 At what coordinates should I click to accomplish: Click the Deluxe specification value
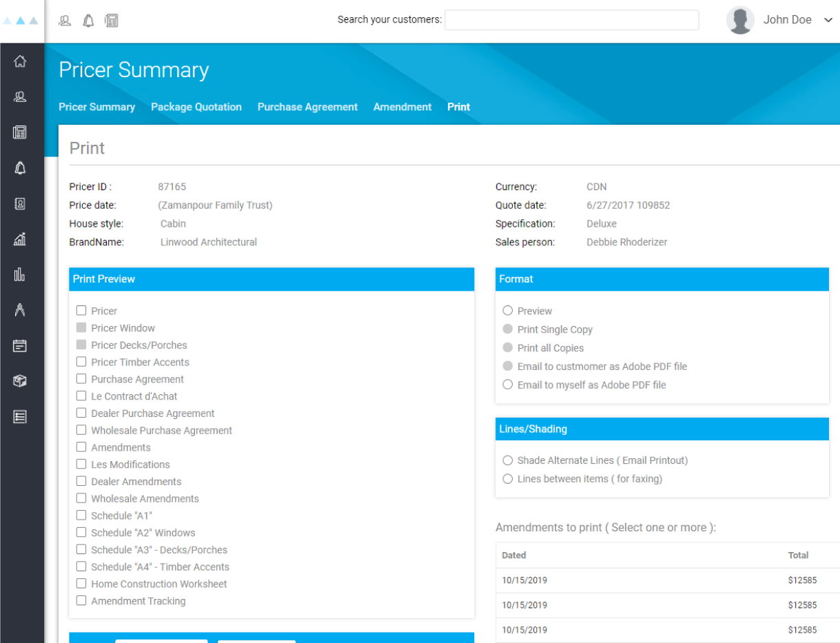coord(602,224)
